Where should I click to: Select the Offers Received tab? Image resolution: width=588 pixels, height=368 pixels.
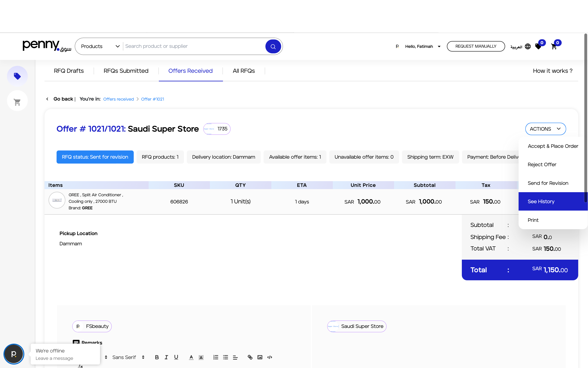pyautogui.click(x=190, y=71)
